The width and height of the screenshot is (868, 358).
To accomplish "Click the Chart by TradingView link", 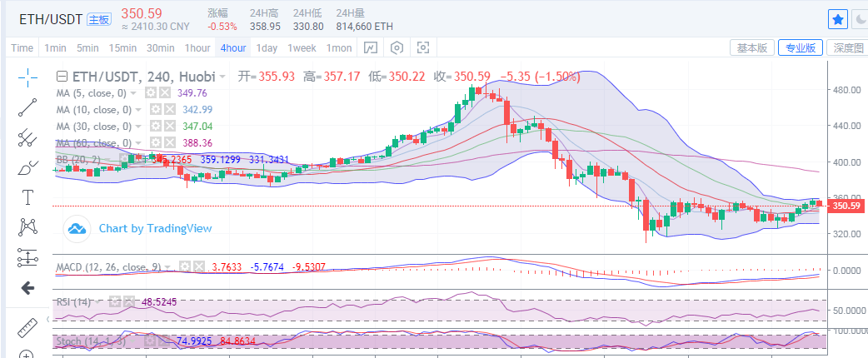I will [x=155, y=228].
